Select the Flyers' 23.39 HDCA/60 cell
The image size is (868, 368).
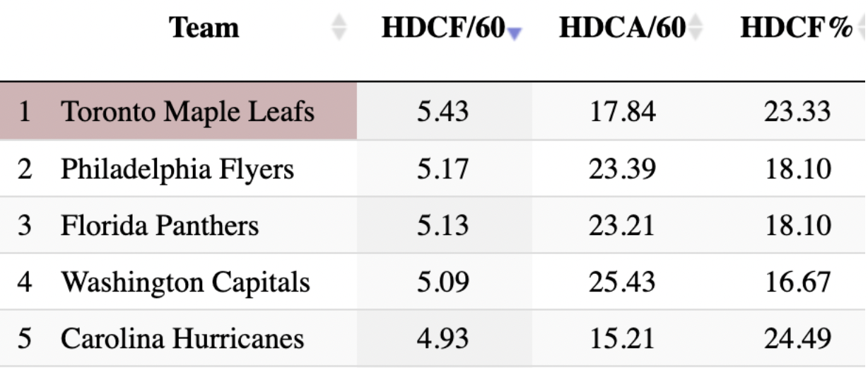[622, 169]
